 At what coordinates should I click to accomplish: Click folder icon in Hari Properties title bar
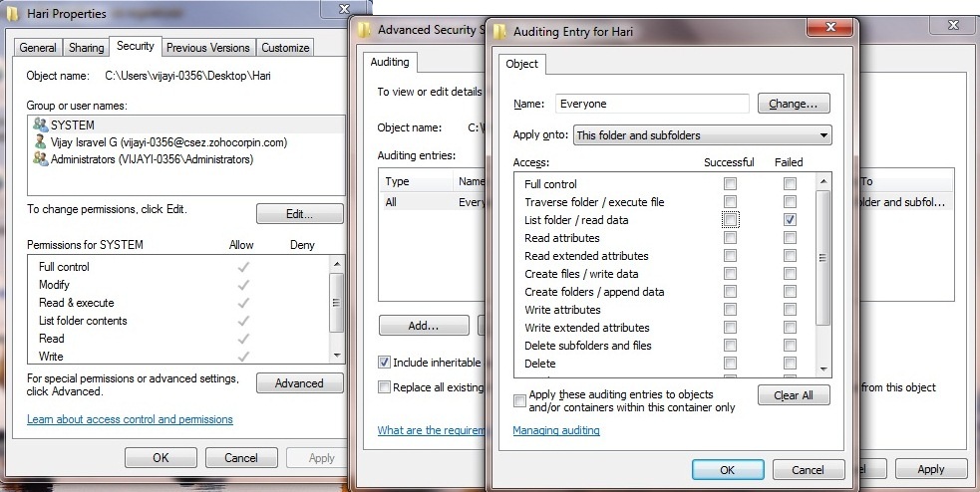tap(14, 13)
